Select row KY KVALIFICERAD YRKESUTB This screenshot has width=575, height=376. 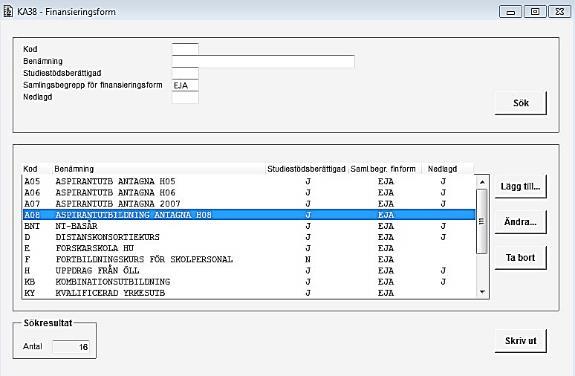249,293
